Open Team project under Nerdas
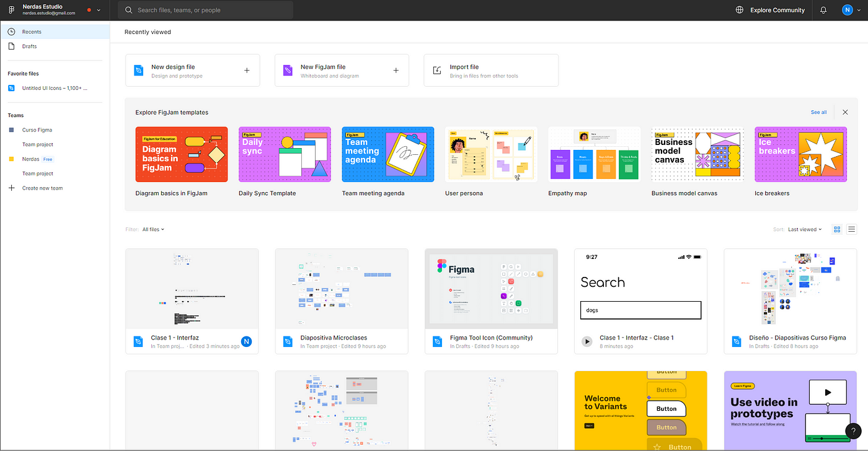Image resolution: width=868 pixels, height=451 pixels. [38, 173]
